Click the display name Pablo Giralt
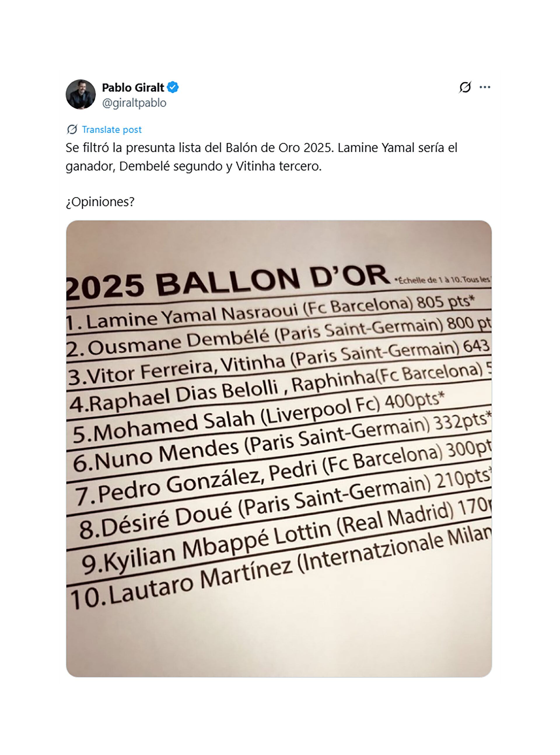The width and height of the screenshot is (560, 755). click(x=134, y=87)
